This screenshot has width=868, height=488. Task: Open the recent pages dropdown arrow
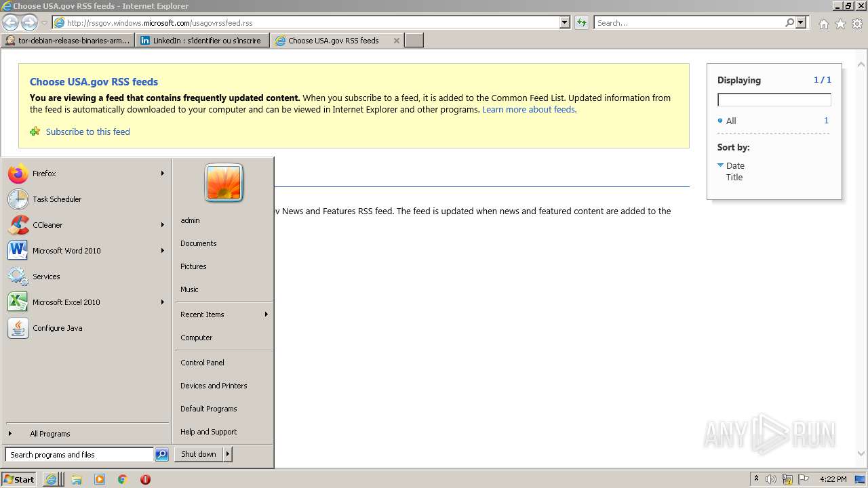click(x=44, y=23)
